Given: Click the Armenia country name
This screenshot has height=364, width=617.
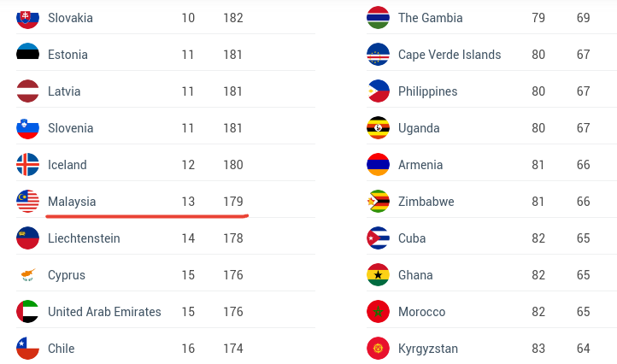Looking at the screenshot, I should 420,165.
